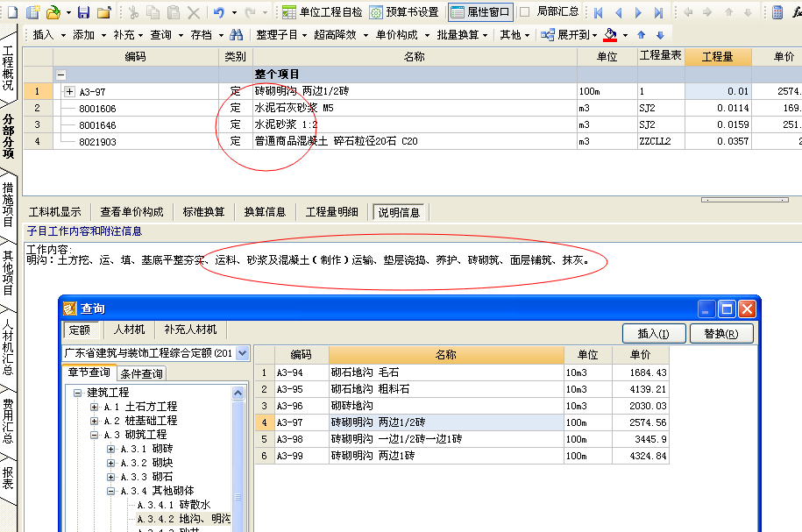Click the new project wizard icon
Viewport: 802px width, 532px height.
click(33, 12)
